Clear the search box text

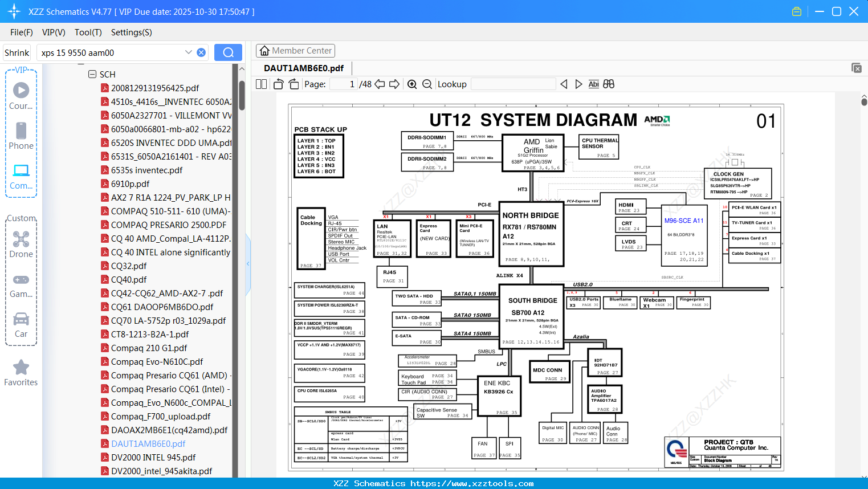tap(201, 52)
